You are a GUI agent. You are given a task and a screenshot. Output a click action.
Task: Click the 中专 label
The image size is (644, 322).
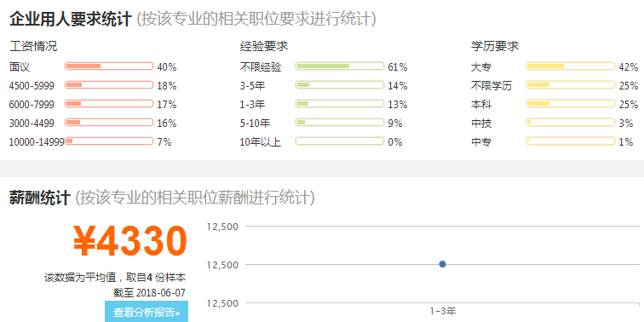481,142
